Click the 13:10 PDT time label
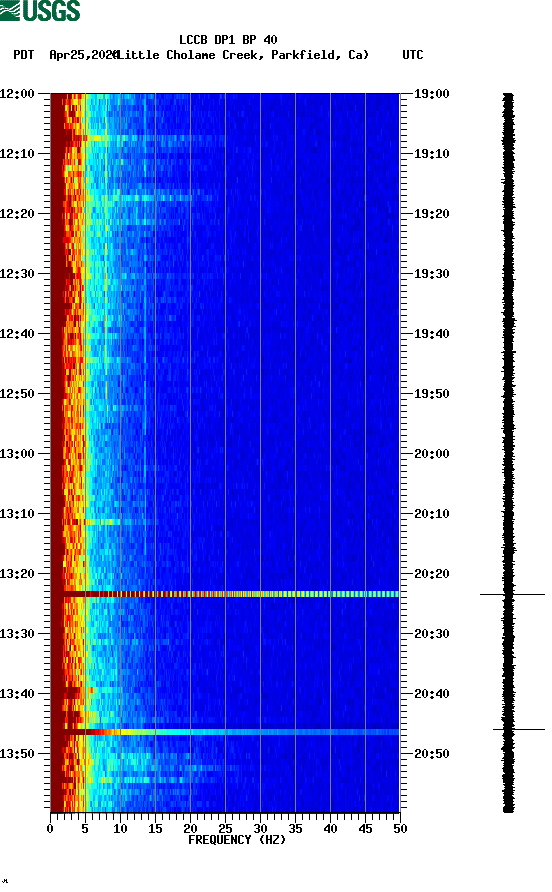552x892 pixels. pos(18,514)
